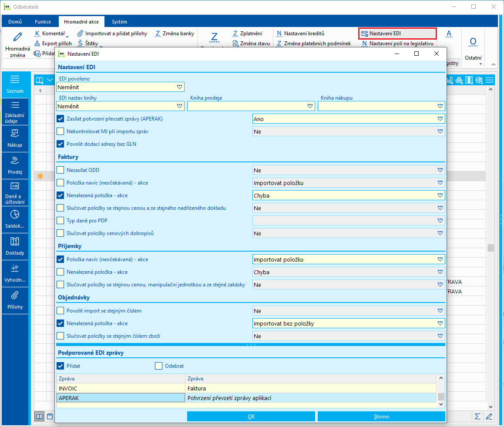Open Přílohy paperclip section
The image size is (504, 427).
15,301
